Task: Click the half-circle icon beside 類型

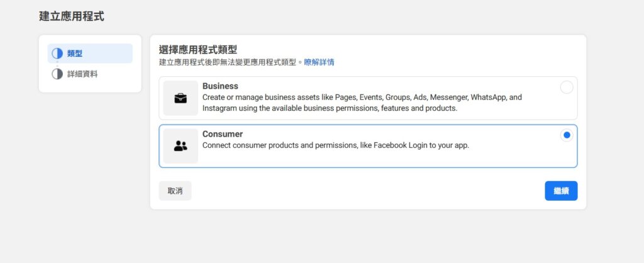Action: (57, 53)
